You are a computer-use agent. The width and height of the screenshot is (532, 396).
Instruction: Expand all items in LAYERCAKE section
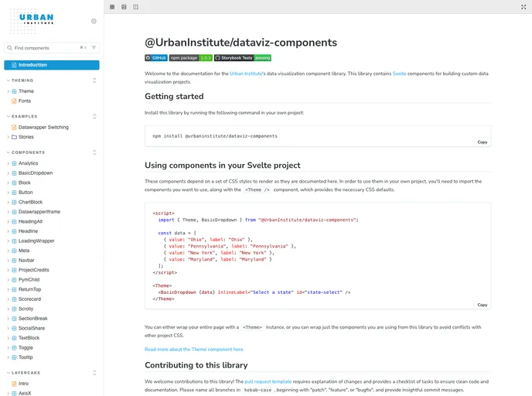point(94,373)
